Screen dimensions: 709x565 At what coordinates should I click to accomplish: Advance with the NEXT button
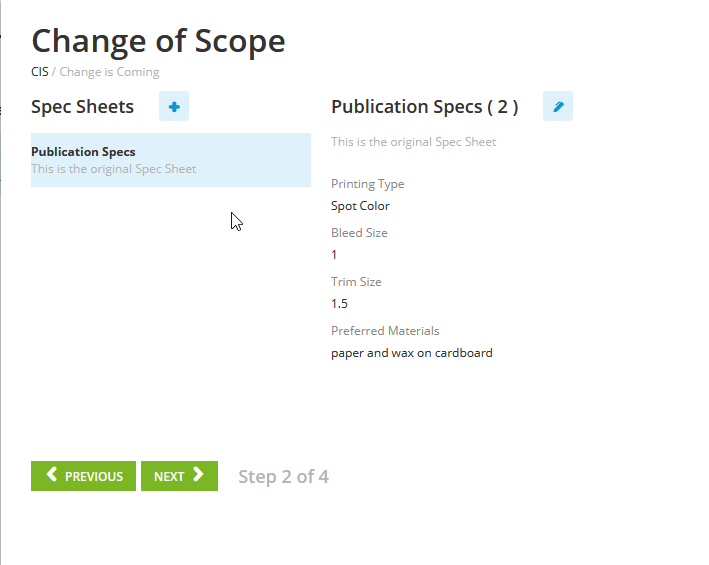179,476
